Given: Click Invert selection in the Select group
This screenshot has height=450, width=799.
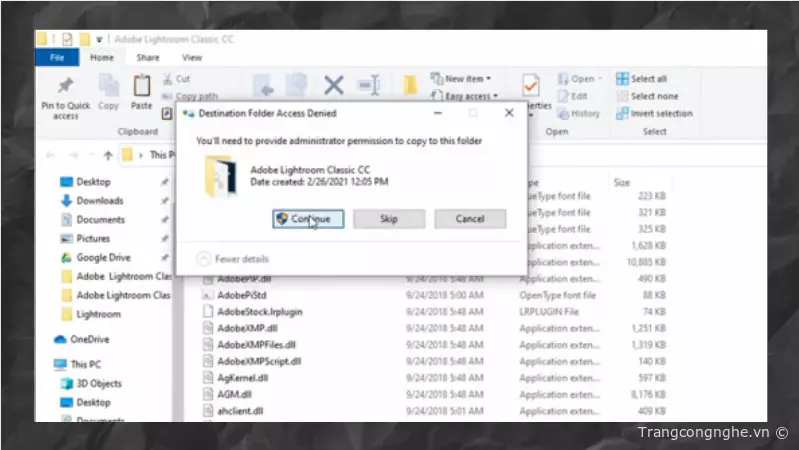Looking at the screenshot, I should click(x=660, y=113).
